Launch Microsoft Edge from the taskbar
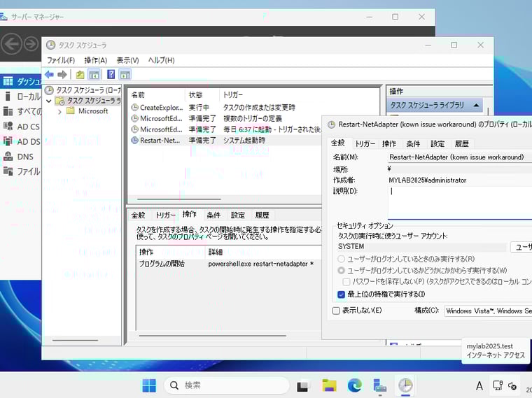The width and height of the screenshot is (532, 398). [355, 386]
